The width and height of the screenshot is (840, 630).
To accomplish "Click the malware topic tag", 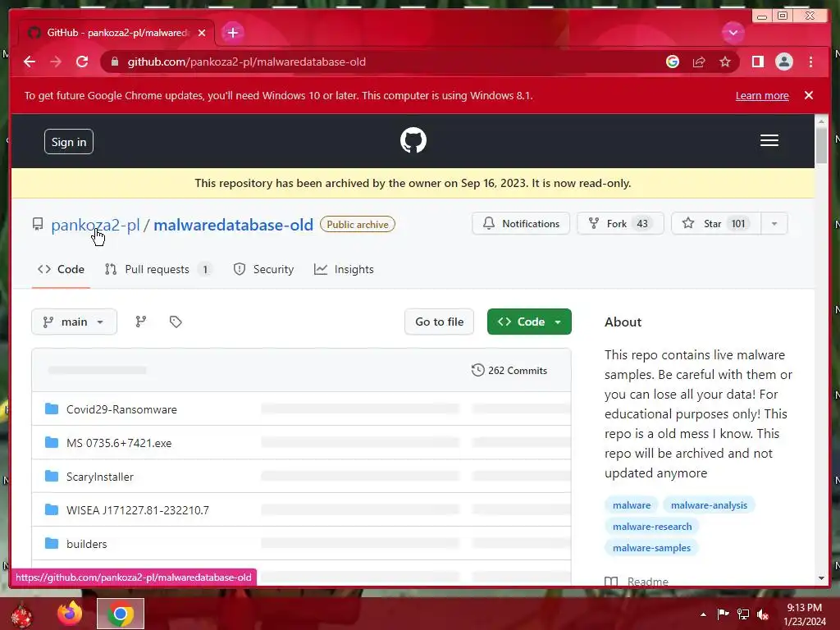I will [632, 504].
